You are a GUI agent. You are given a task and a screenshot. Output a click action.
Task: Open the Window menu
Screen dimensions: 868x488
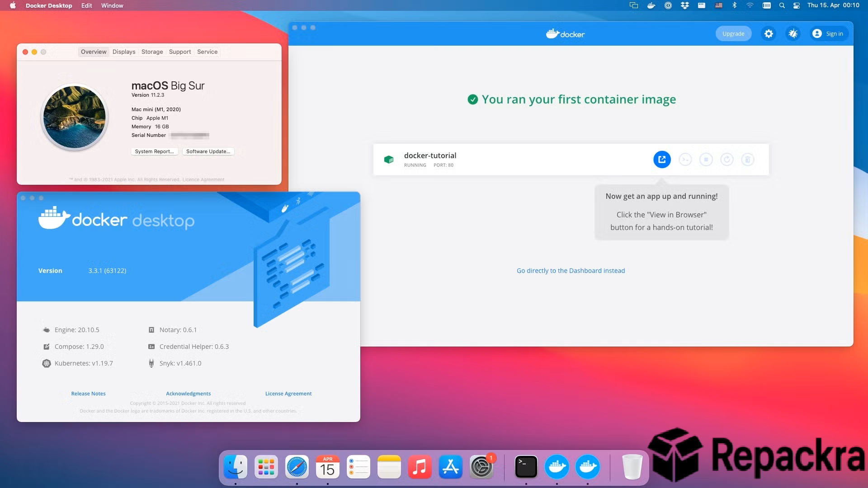tap(112, 5)
